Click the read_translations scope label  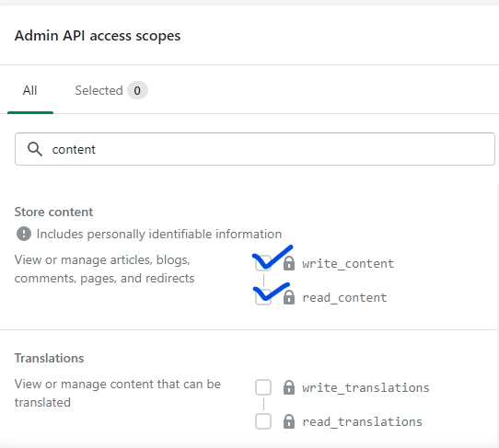pyautogui.click(x=362, y=421)
